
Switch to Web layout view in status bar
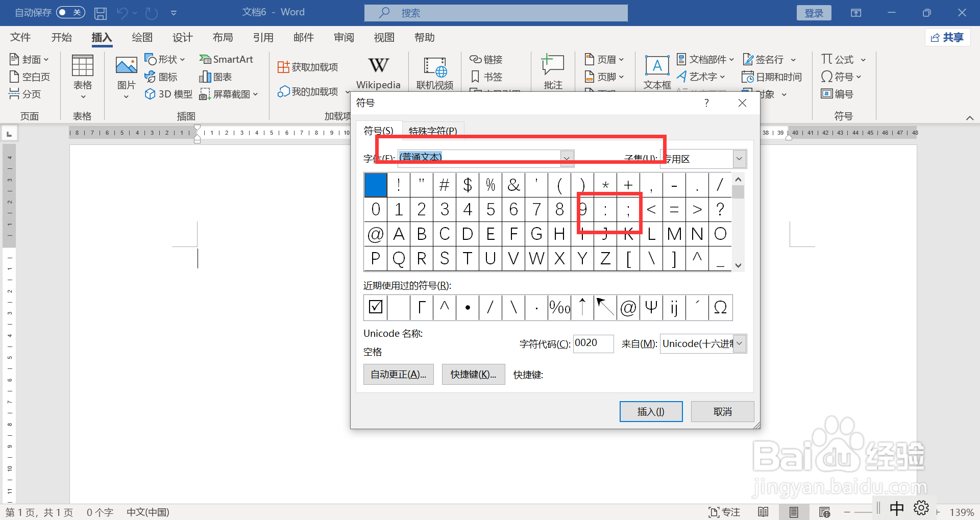pyautogui.click(x=825, y=512)
